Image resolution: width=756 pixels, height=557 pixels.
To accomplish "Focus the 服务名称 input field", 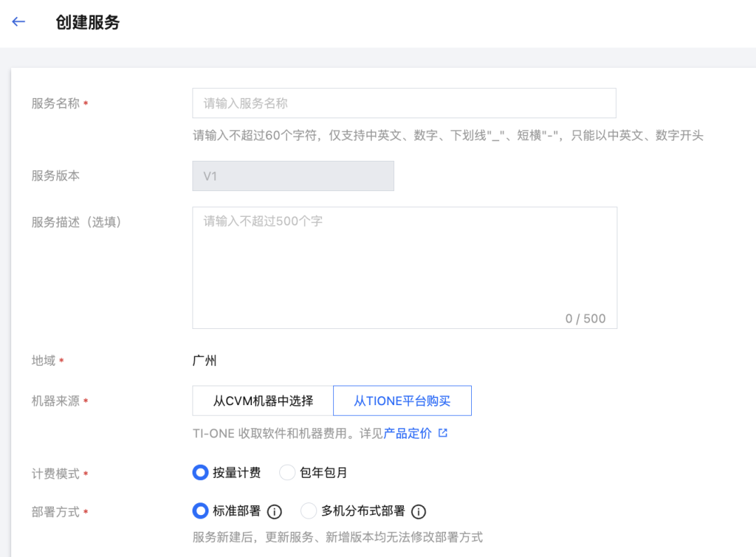I will 404,103.
